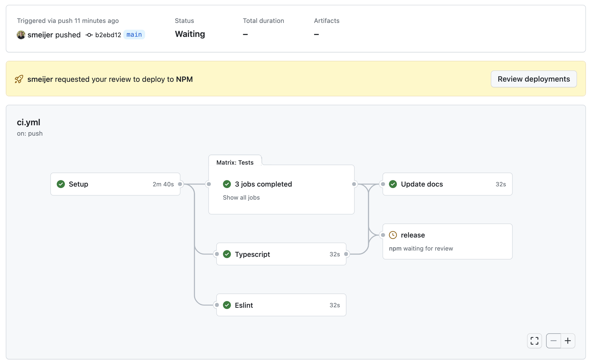Open fullscreen view of the workflow graph
Image resolution: width=591 pixels, height=364 pixels.
pyautogui.click(x=534, y=341)
